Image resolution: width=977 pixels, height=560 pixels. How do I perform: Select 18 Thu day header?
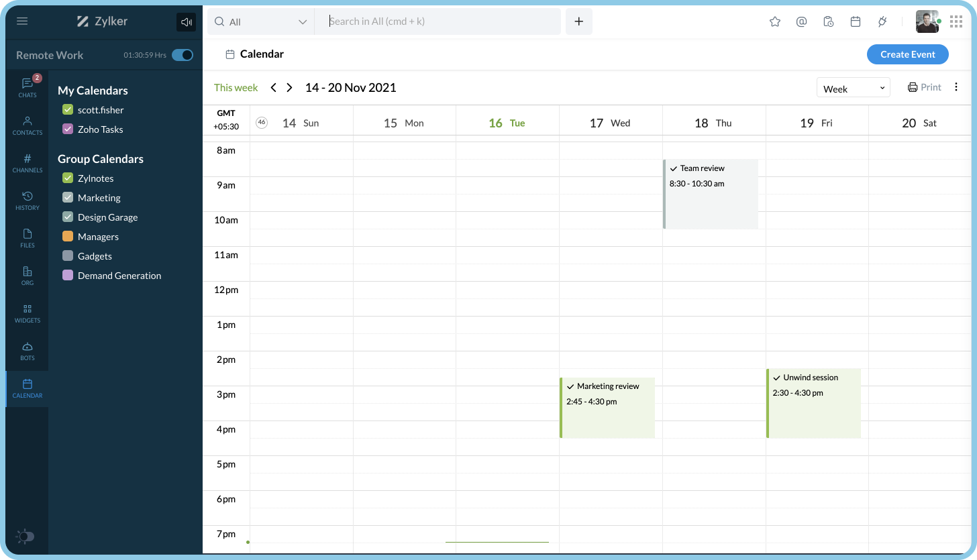click(713, 123)
